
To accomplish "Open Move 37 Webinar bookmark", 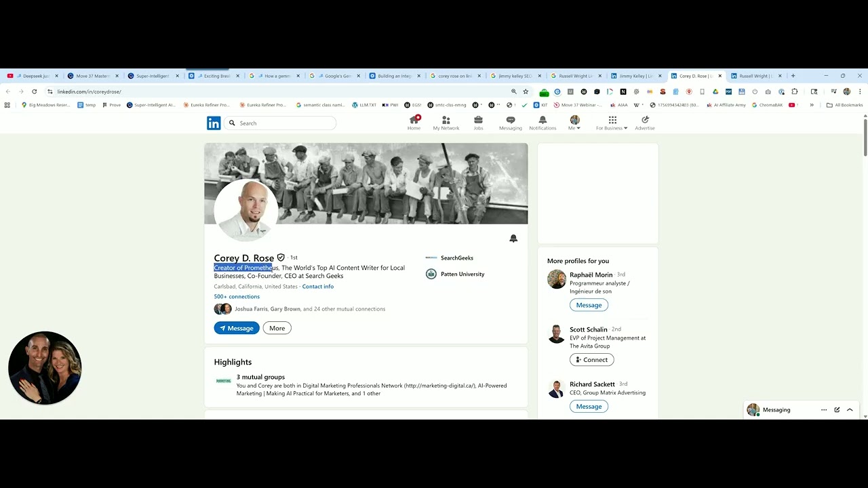I will [x=578, y=105].
